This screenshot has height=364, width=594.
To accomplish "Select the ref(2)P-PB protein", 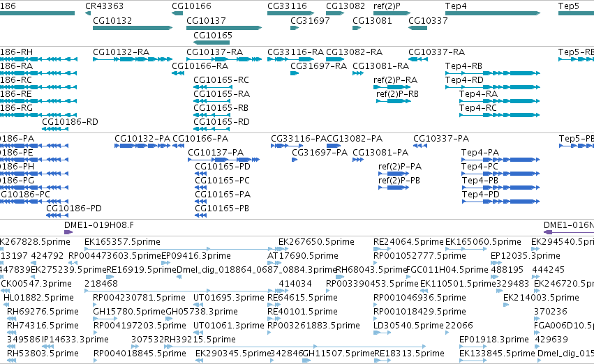I will pos(394,188).
